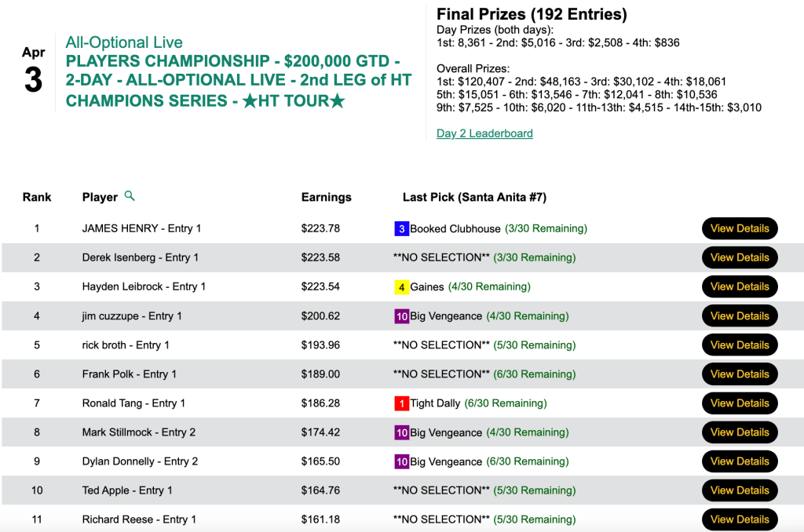
Task: Open Frank Polk's View Details button
Action: pos(739,374)
